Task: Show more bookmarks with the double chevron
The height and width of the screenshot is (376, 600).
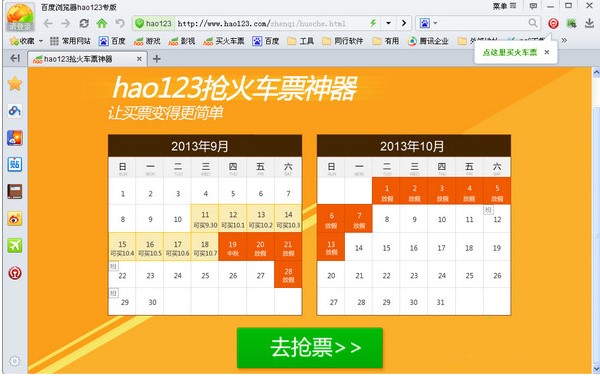Action: click(564, 40)
